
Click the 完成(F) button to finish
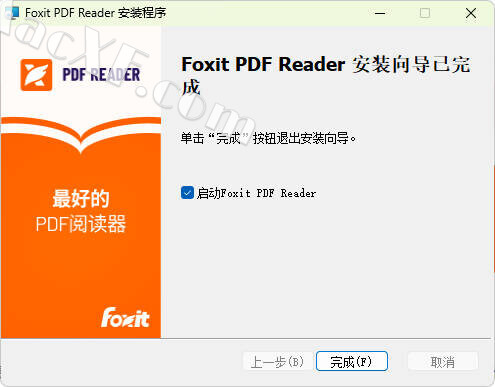[352, 361]
